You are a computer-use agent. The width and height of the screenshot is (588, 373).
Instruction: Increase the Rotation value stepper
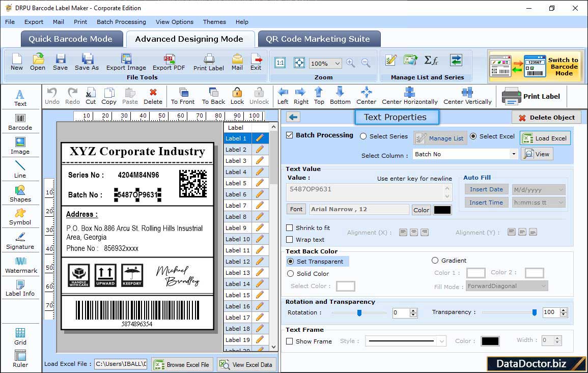click(413, 310)
